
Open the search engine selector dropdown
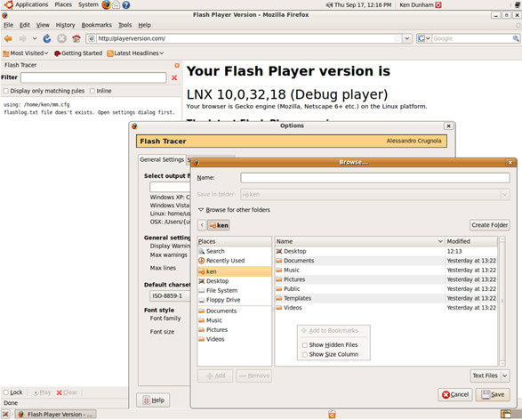click(424, 38)
